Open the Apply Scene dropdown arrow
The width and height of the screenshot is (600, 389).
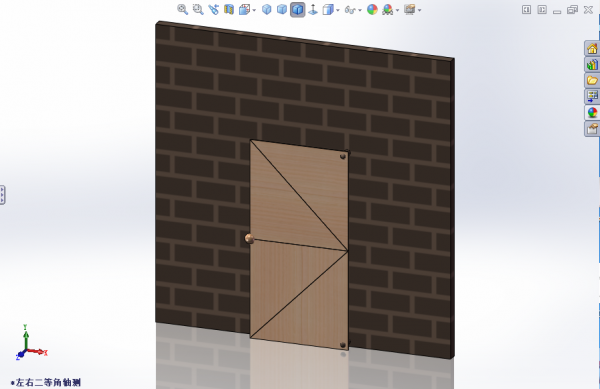coord(398,10)
